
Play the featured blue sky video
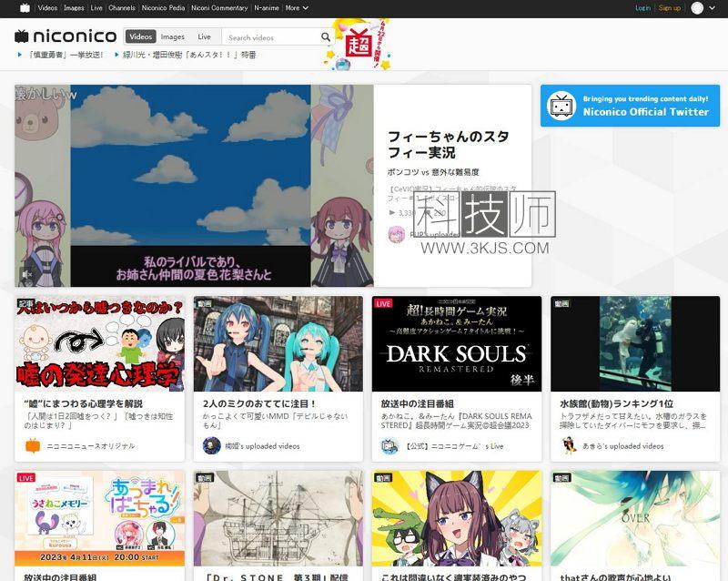coord(194,186)
